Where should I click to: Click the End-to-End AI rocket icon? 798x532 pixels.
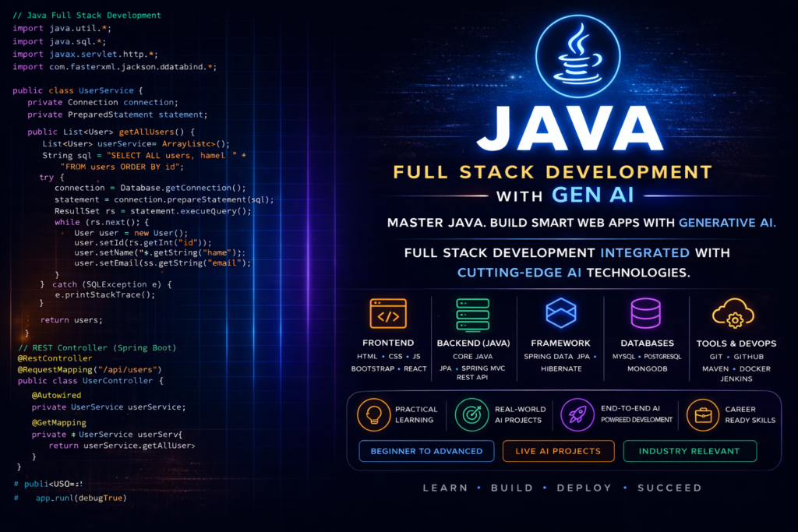(x=577, y=414)
